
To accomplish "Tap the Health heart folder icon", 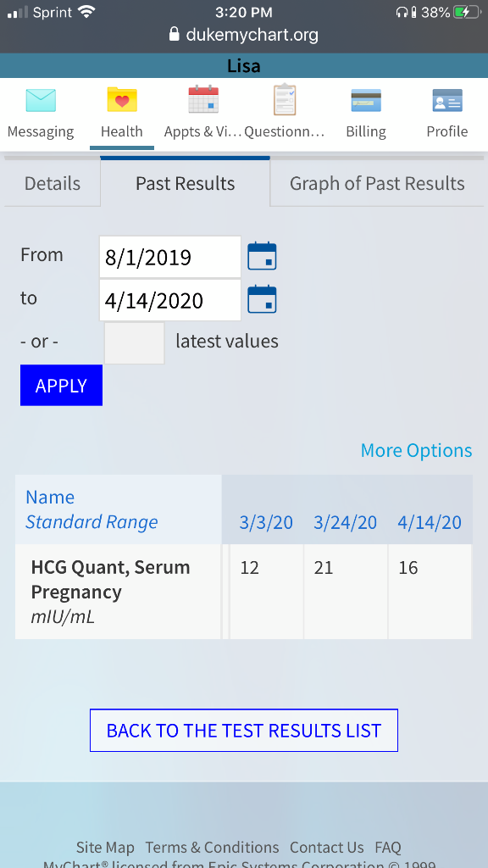I will tap(122, 100).
